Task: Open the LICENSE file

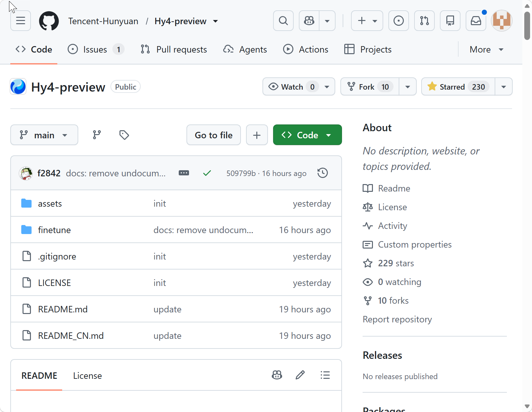Action: 54,283
